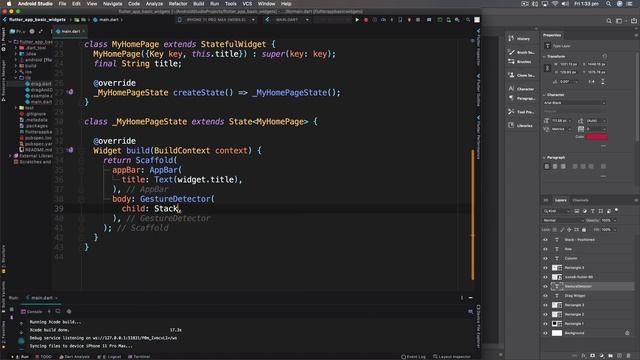
Task: Open the Refactor menu
Action: pos(178,4)
